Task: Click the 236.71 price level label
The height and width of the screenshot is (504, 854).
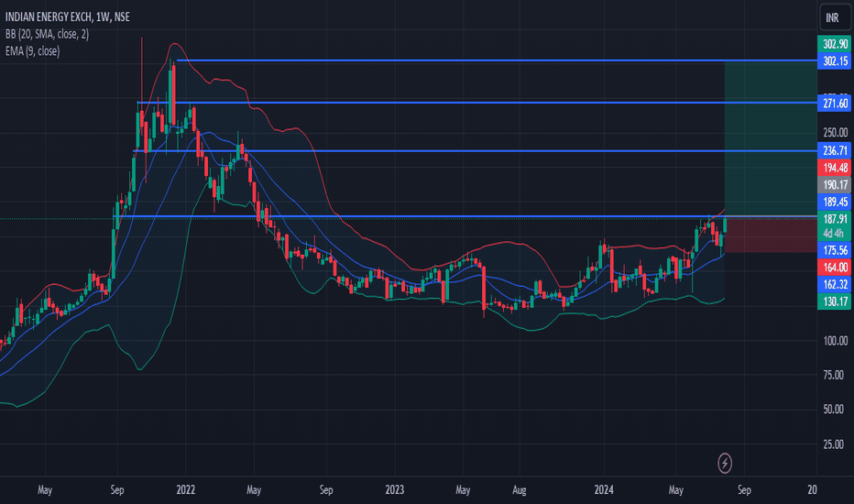Action: coord(835,150)
